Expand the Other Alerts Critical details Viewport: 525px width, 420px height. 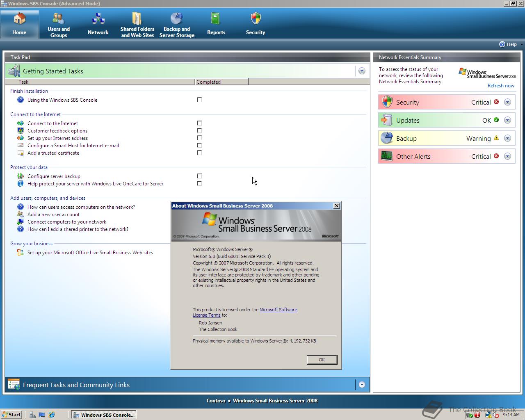[507, 156]
